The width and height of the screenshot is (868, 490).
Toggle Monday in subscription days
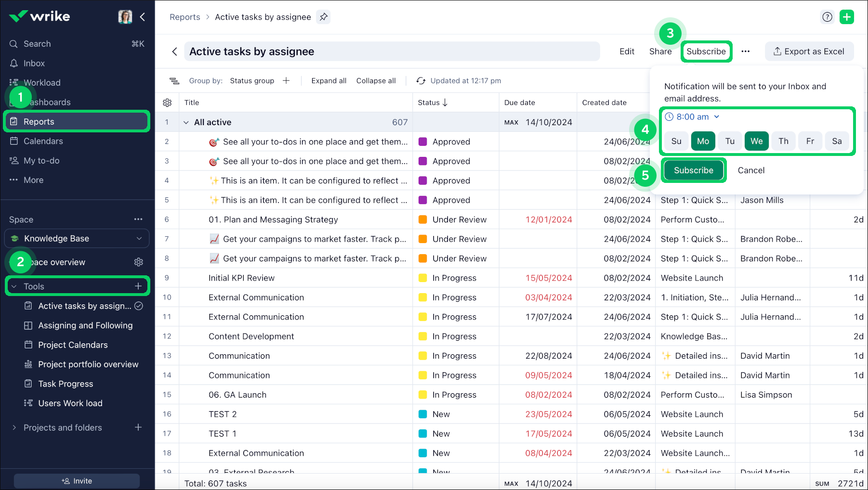(703, 141)
